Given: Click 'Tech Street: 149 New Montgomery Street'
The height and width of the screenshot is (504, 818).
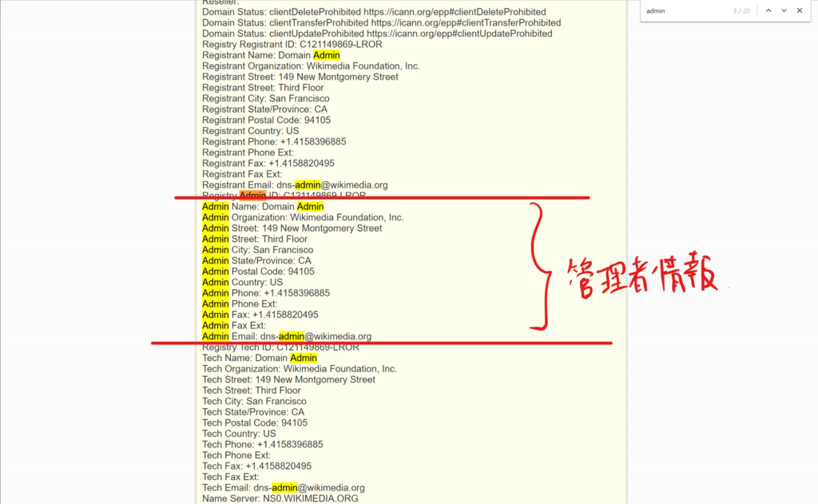Looking at the screenshot, I should coord(288,380).
